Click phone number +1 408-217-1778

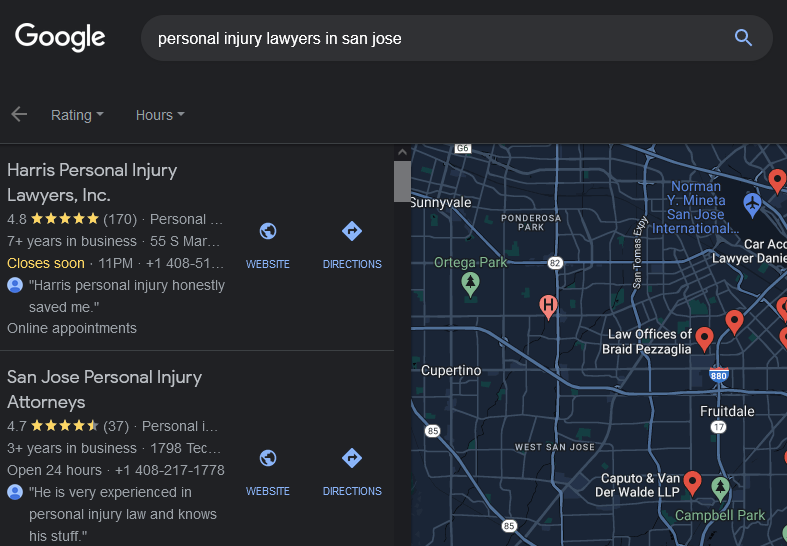click(170, 470)
